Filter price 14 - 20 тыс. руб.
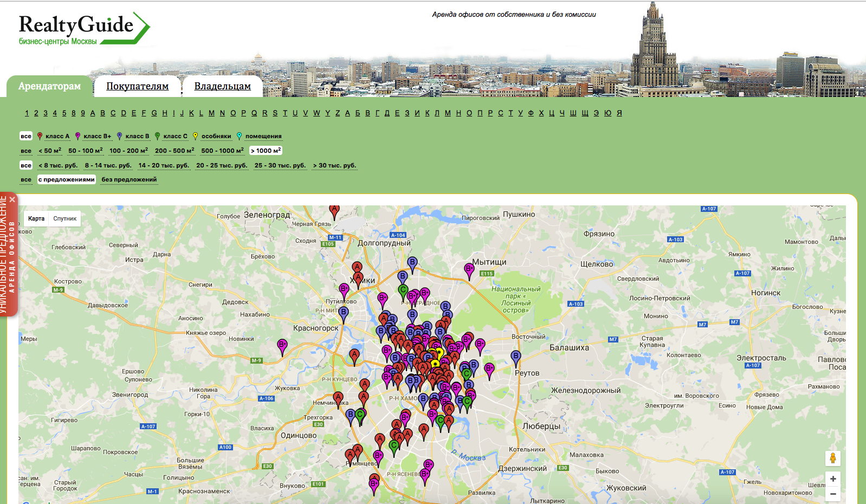The height and width of the screenshot is (504, 866). (164, 165)
